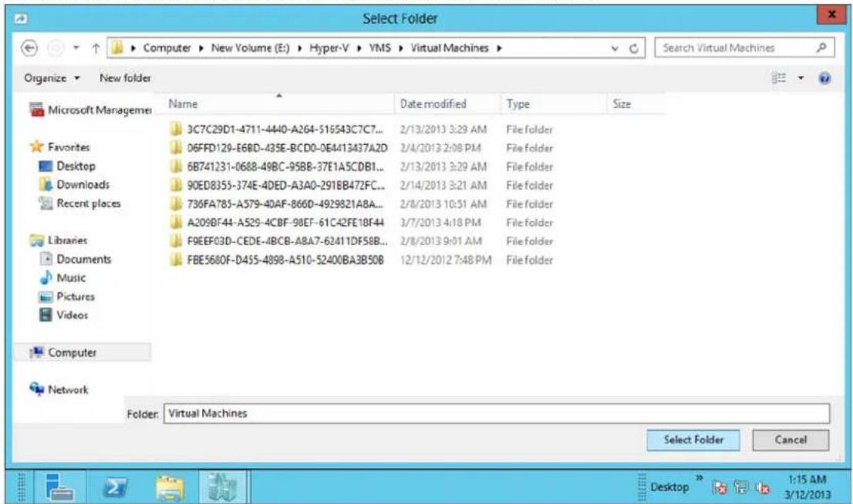Click the 12/12/2012 7:48 PM date cell
Viewport: 853px width, 504px height.
click(x=446, y=260)
